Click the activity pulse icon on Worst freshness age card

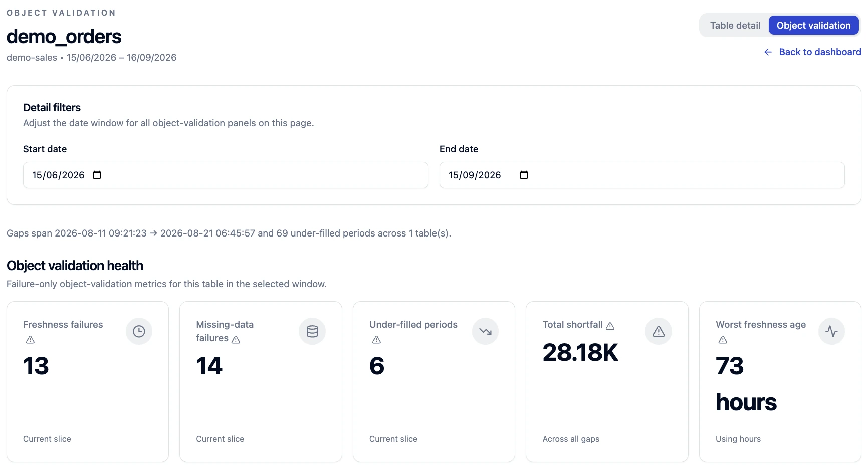click(x=831, y=331)
